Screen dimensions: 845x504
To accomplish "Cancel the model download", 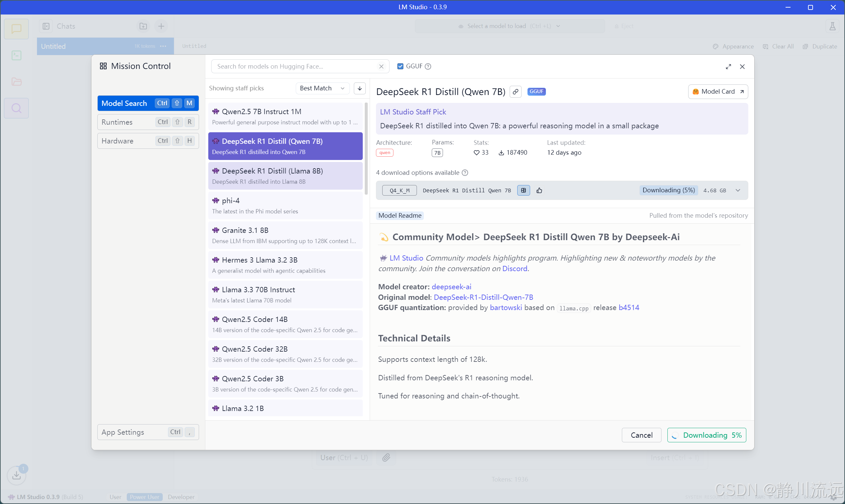I will 641,435.
